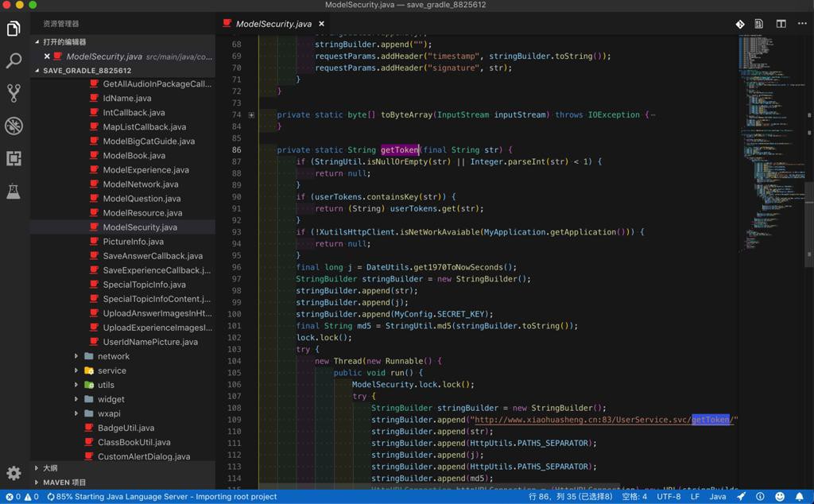Open the Explorer view in activity bar
The image size is (814, 504).
point(14,29)
